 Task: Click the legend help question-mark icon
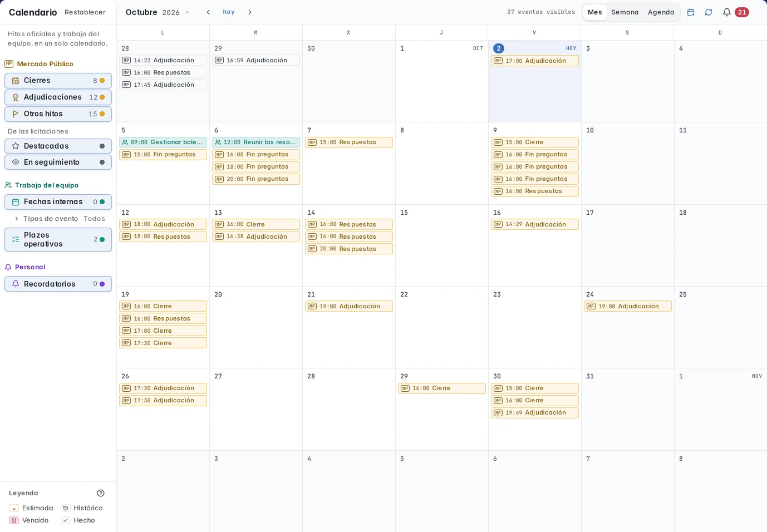pyautogui.click(x=101, y=493)
